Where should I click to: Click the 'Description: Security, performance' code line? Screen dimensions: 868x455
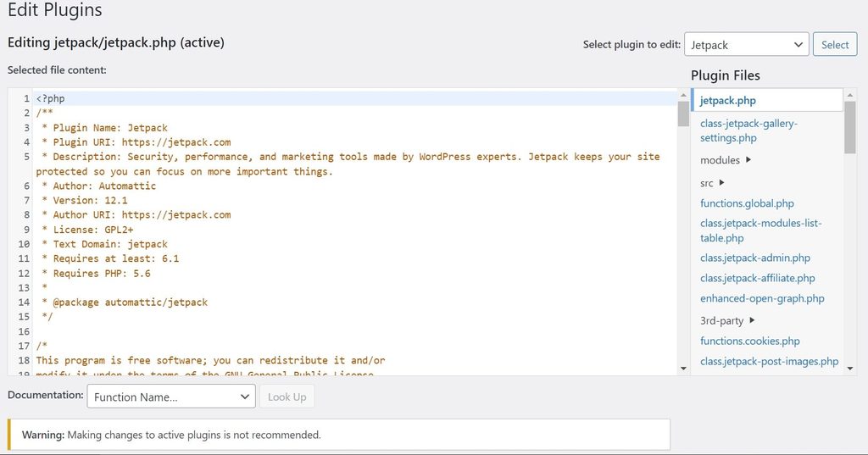click(x=348, y=164)
